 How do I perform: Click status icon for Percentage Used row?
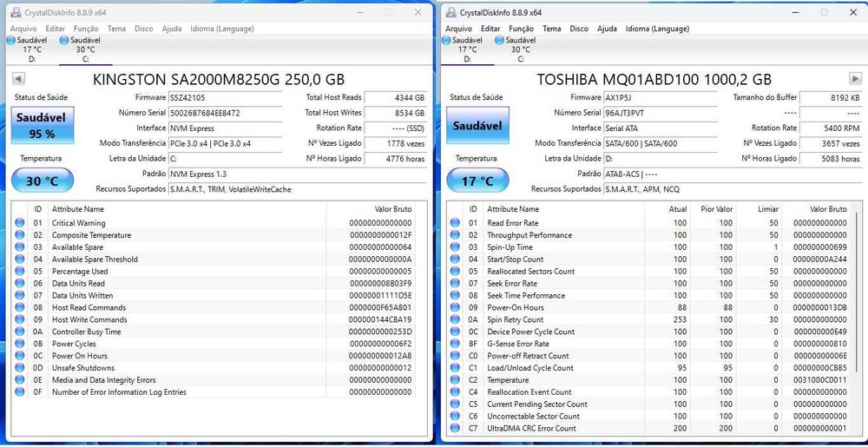20,271
